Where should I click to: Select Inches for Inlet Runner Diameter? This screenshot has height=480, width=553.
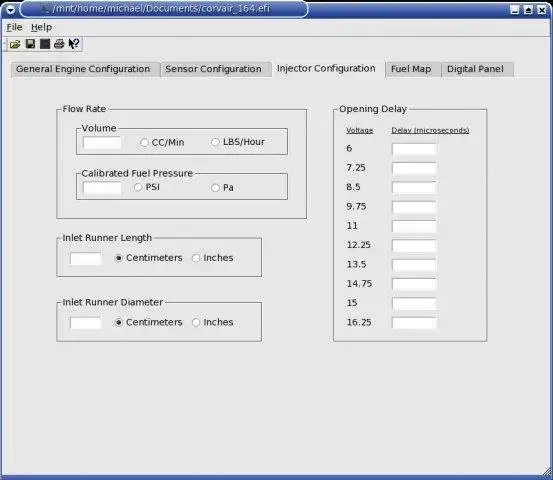(x=213, y=322)
